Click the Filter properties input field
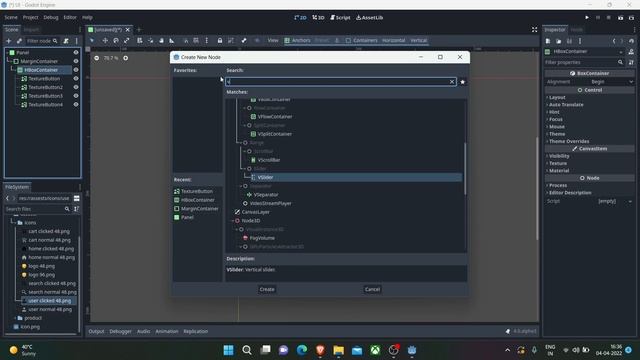Viewport: 640px width, 360px height. pos(584,62)
